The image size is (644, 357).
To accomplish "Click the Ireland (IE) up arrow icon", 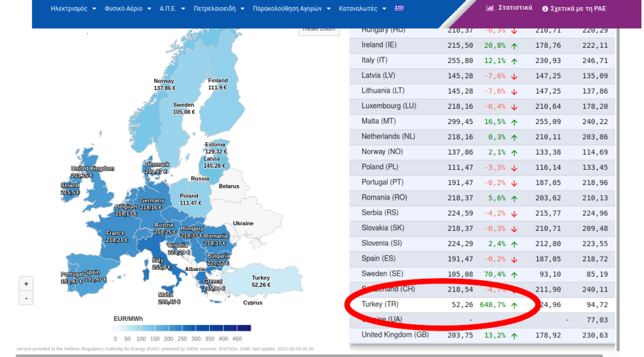I will (515, 46).
